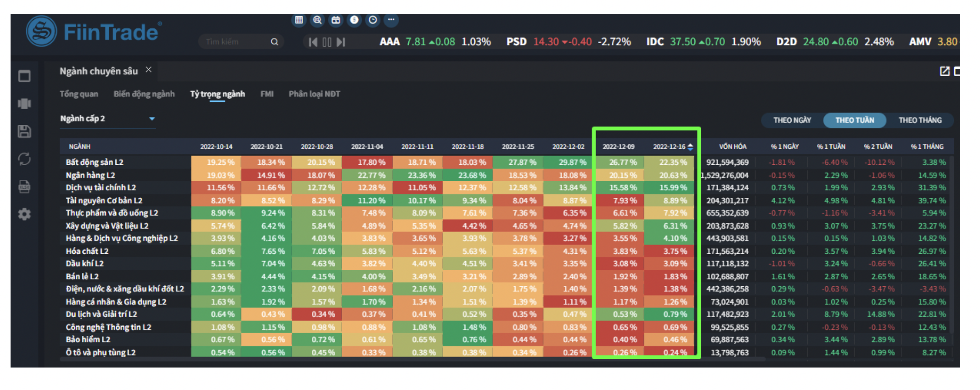Screen dimensions: 980x390
Task: Click the save floppy disk sidebar icon
Action: [x=24, y=132]
